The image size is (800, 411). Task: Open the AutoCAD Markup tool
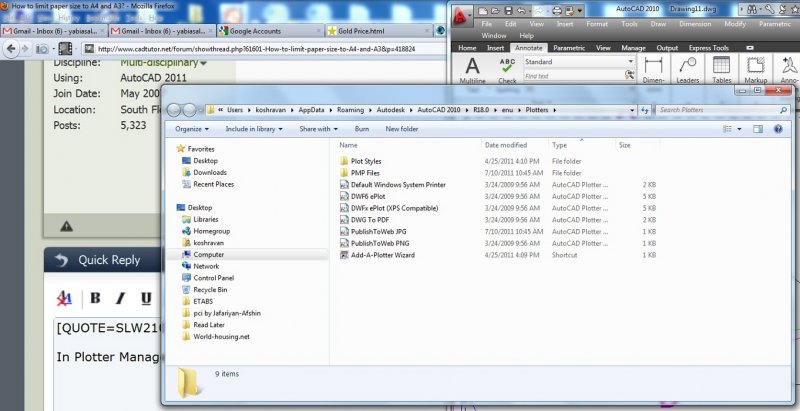coord(756,70)
